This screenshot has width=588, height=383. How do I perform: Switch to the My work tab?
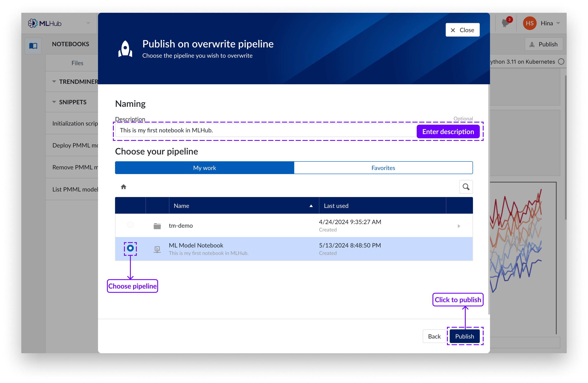pyautogui.click(x=205, y=168)
